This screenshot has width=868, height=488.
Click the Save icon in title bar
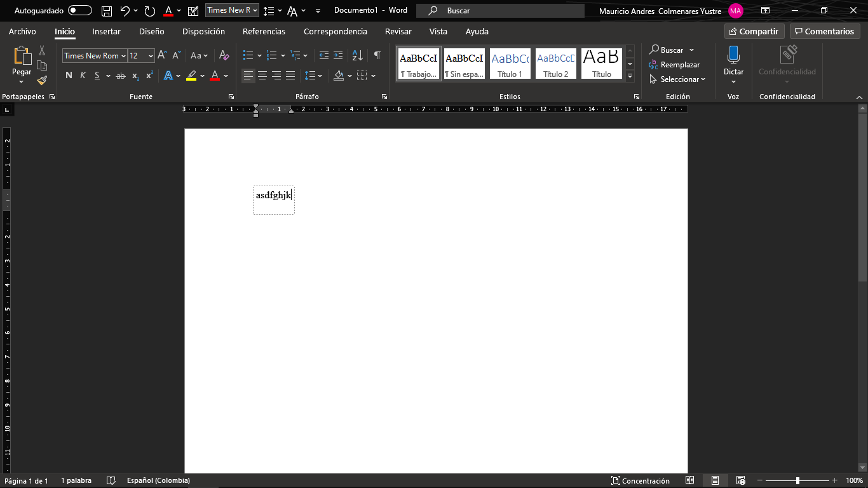(x=107, y=11)
